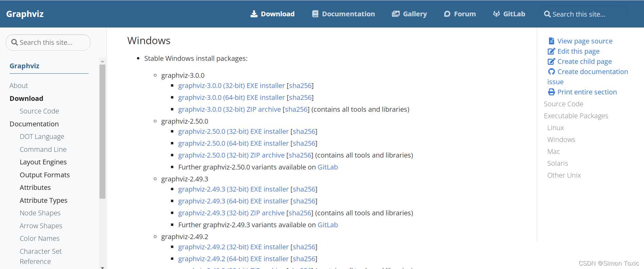Open Gallery in top navbar
The width and height of the screenshot is (644, 269).
pyautogui.click(x=409, y=14)
